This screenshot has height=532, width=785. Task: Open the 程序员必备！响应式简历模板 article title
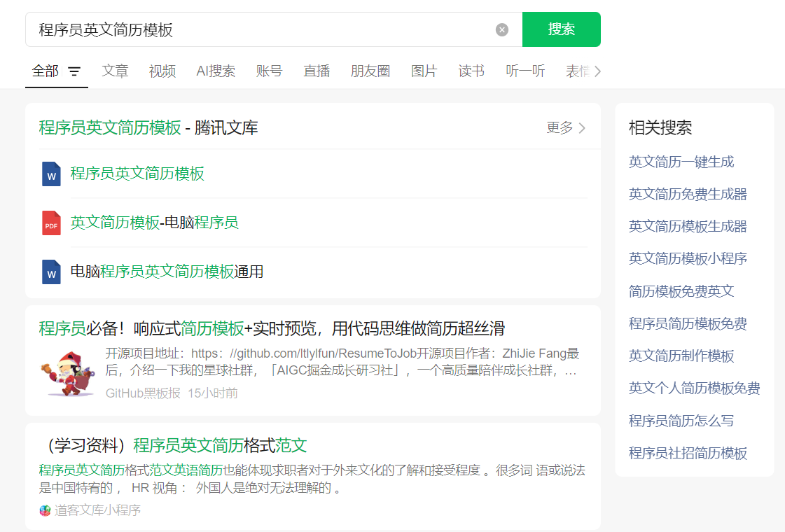[x=272, y=329]
